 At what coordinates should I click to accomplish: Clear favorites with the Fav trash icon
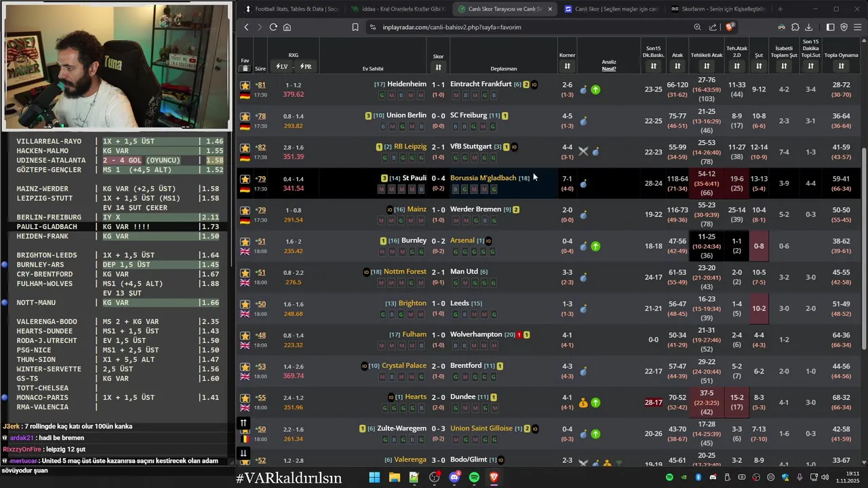[x=245, y=68]
